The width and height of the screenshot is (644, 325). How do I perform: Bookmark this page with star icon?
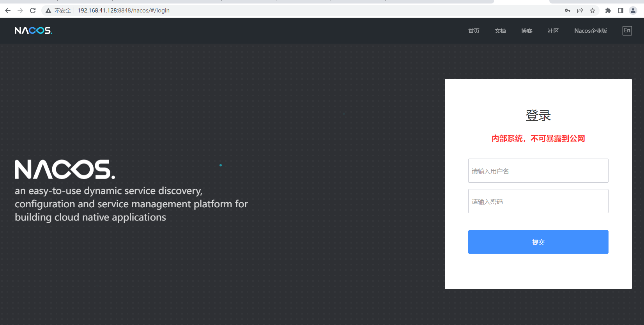(x=593, y=11)
